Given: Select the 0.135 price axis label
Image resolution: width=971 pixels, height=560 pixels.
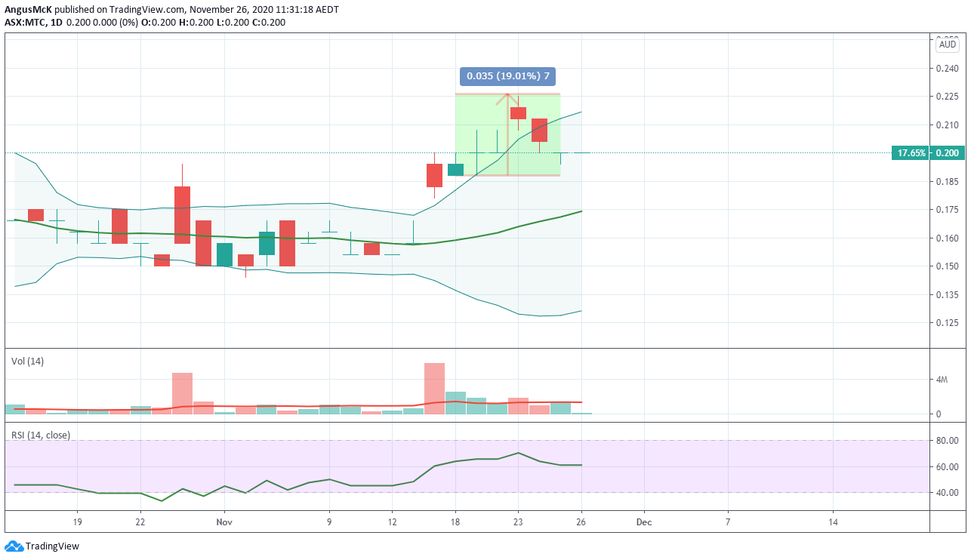Looking at the screenshot, I should click(948, 295).
